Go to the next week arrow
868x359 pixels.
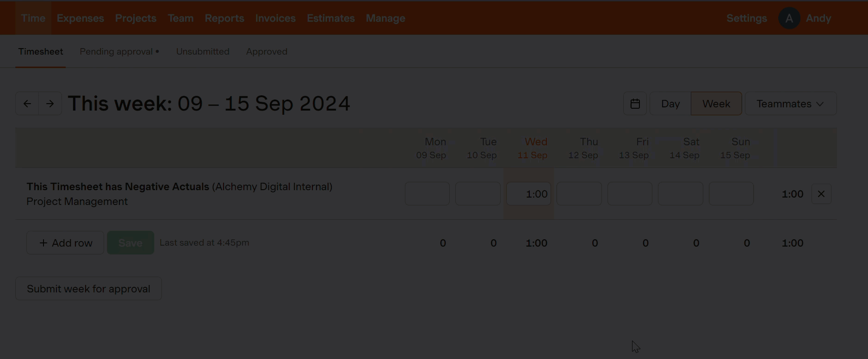[x=50, y=104]
